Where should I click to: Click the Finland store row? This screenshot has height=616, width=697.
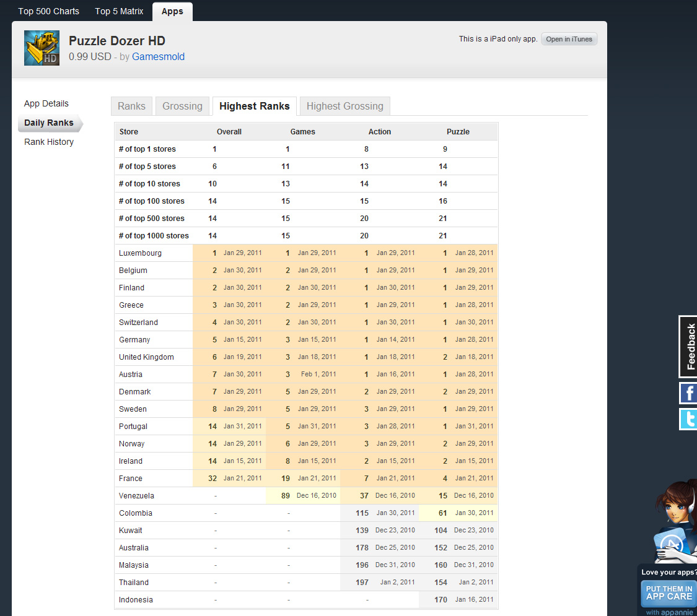(x=306, y=288)
